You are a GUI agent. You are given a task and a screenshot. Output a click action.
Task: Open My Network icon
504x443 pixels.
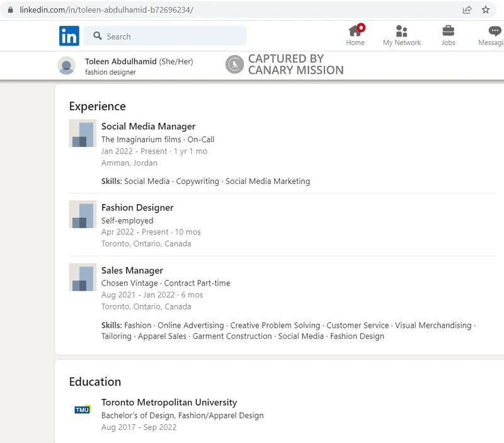(401, 31)
